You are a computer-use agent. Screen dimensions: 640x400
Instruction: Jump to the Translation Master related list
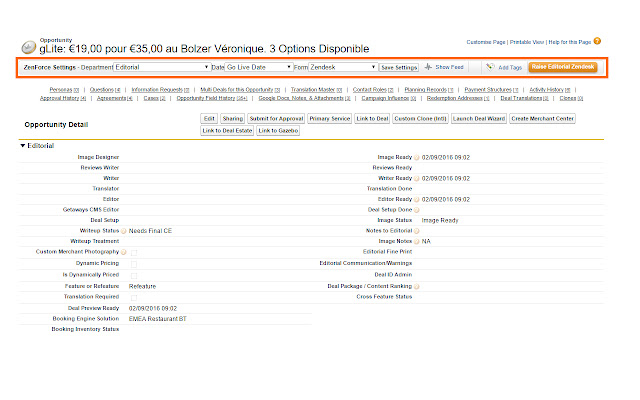(x=316, y=90)
